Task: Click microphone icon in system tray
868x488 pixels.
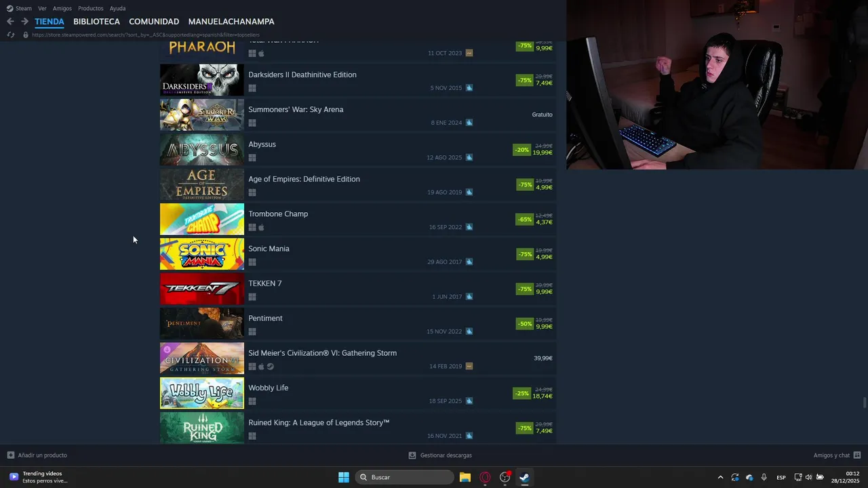Action: click(x=764, y=477)
